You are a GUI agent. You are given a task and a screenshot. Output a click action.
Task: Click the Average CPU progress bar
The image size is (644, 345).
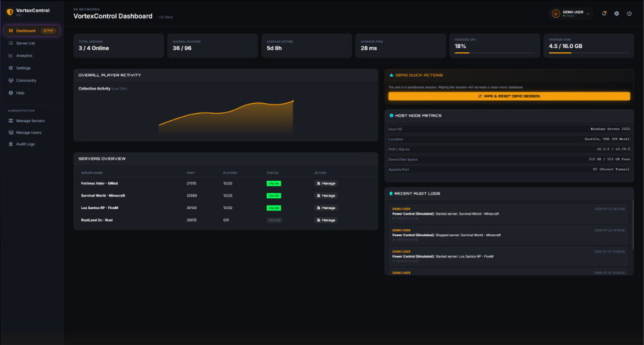pyautogui.click(x=494, y=53)
